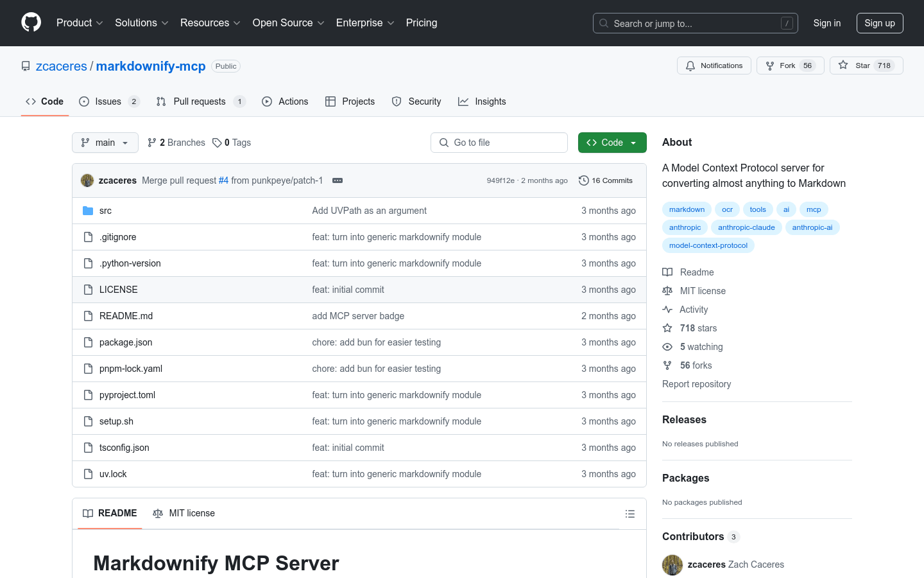Screen dimensions: 924x578
Task: Click the zcaceres avatar in commit bar
Action: pyautogui.click(x=87, y=180)
